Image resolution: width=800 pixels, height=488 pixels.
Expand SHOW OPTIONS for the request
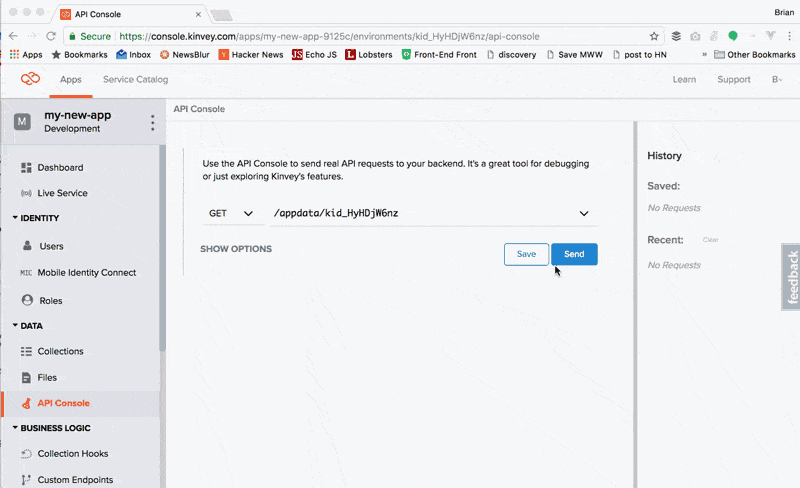click(236, 249)
